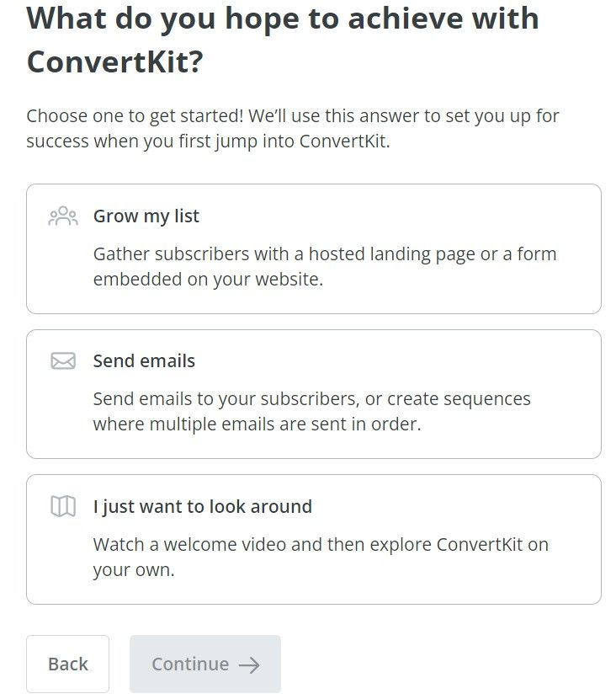616x699 pixels.
Task: Click the 'I just want to look around' title
Action: point(203,507)
